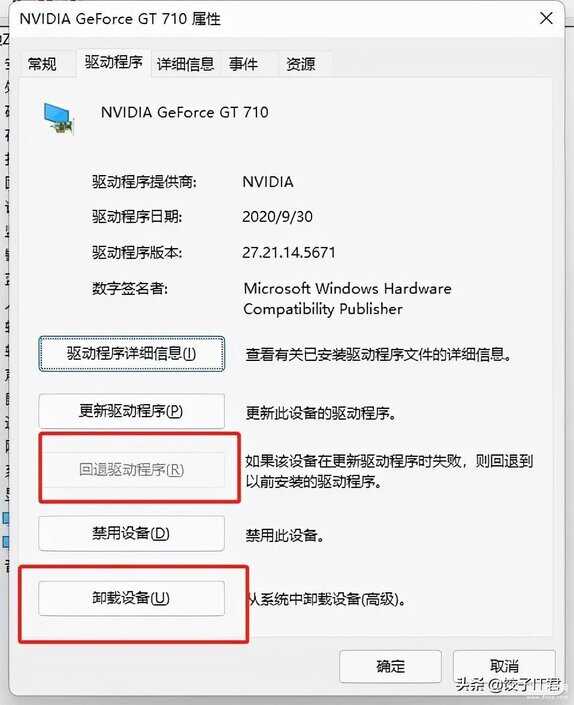
Task: Click the greyed-out 回退驱动程序(R) button
Action: pyautogui.click(x=132, y=470)
